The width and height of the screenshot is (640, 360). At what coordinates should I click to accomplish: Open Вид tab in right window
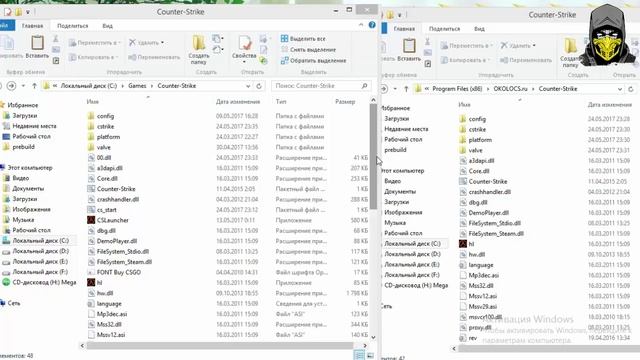479,29
